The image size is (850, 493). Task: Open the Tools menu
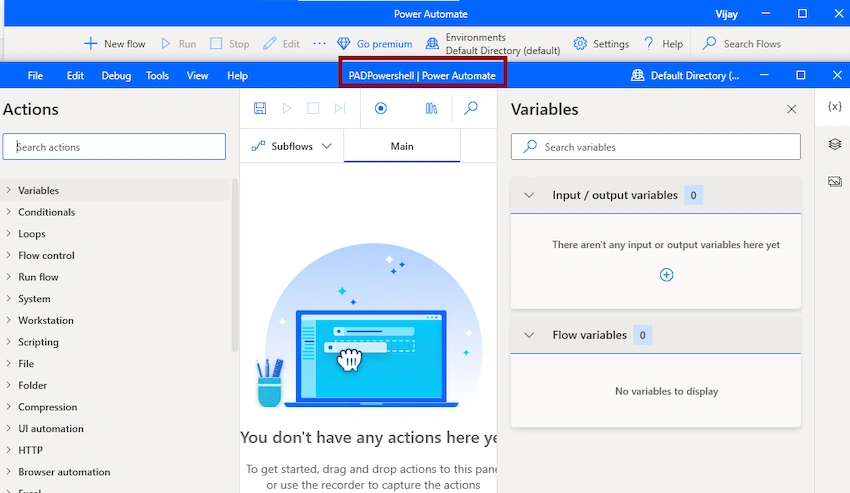[x=157, y=75]
